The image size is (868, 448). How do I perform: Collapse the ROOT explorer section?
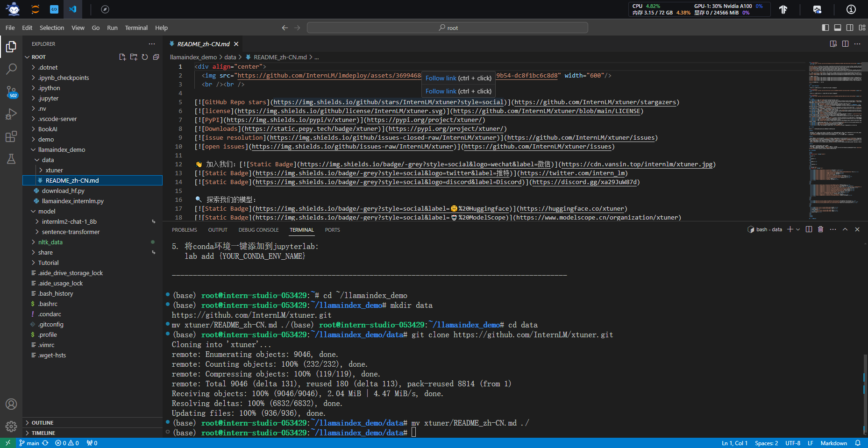coord(39,57)
